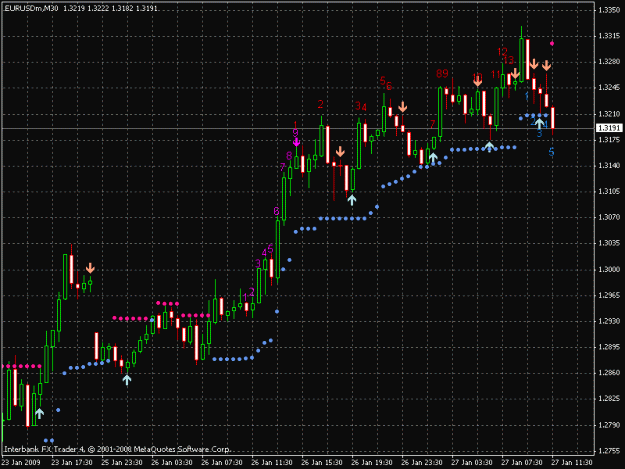625x469 pixels.
Task: Click the 23 Jan 2009 time label
Action: (x=21, y=462)
